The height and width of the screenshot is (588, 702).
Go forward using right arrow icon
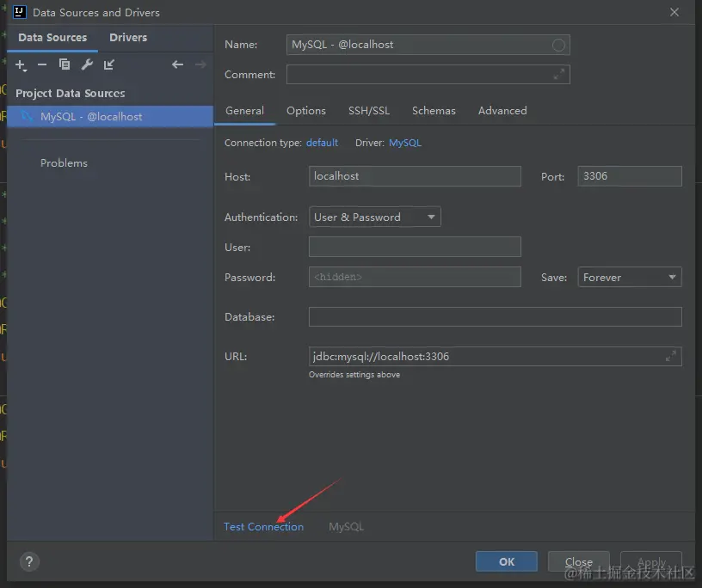200,64
